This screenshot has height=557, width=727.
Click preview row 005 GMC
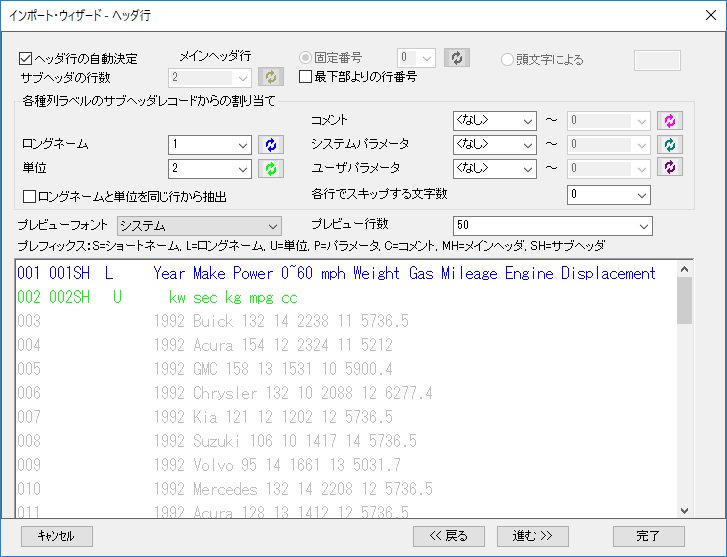205,369
